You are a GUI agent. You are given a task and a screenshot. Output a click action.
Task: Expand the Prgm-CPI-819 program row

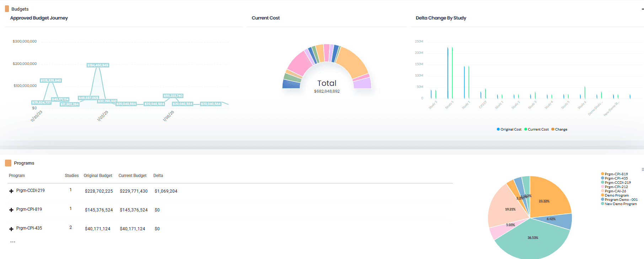coord(11,210)
